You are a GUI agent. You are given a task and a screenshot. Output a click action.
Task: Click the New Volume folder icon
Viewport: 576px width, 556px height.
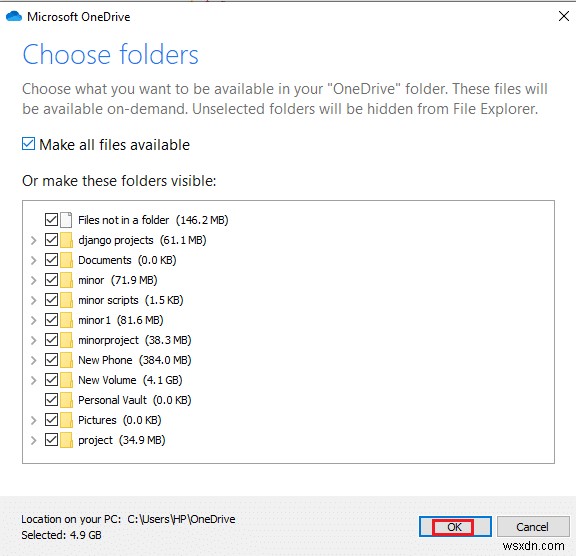coord(66,380)
